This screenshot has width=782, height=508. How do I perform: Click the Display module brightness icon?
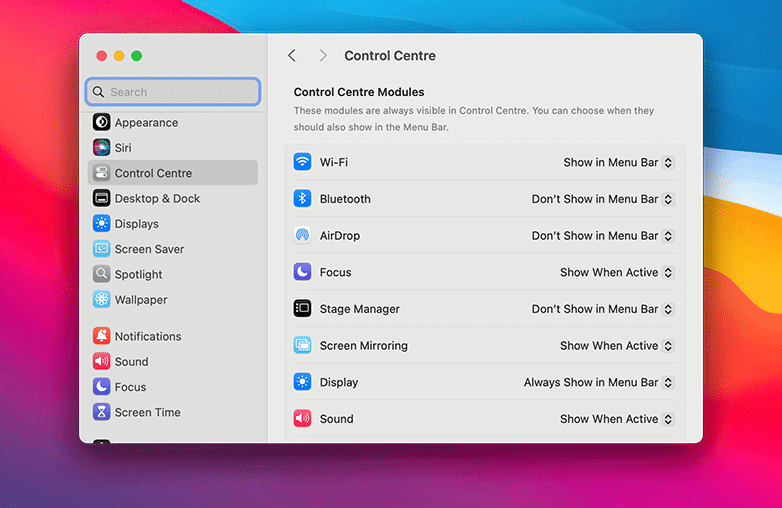302,382
